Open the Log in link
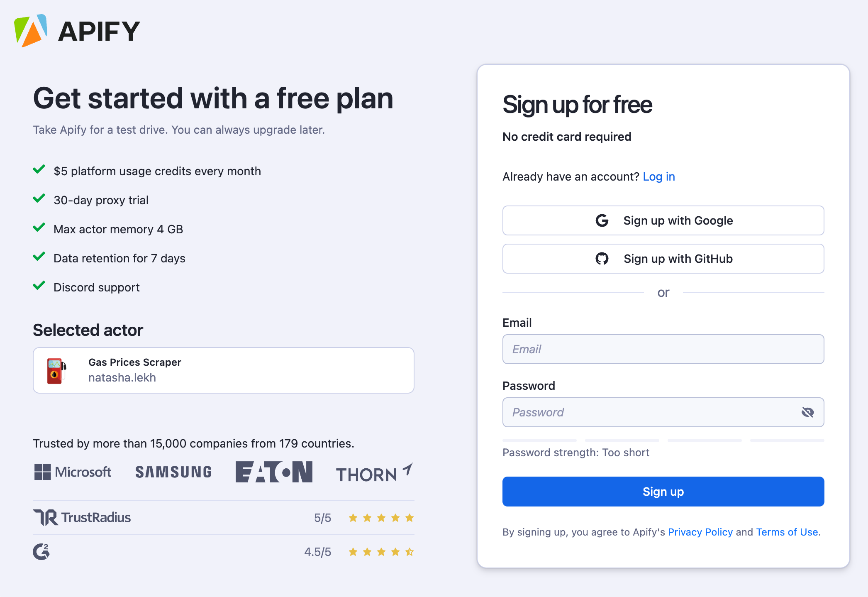 pyautogui.click(x=658, y=176)
